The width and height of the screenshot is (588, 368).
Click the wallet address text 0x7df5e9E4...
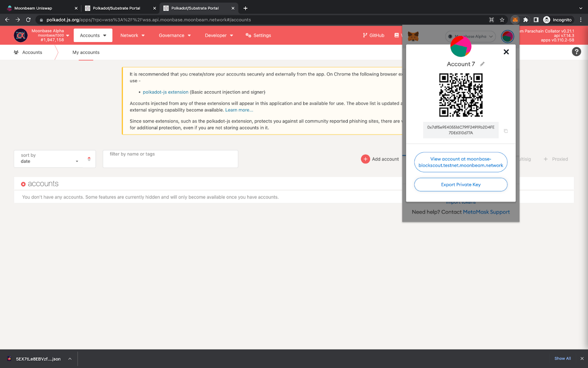(461, 130)
